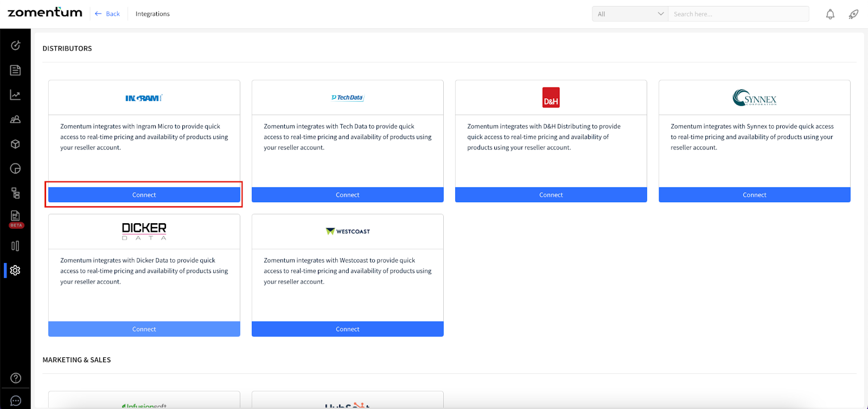Open the columns board sidebar icon
Viewport: 868px width, 409px height.
pyautogui.click(x=15, y=246)
